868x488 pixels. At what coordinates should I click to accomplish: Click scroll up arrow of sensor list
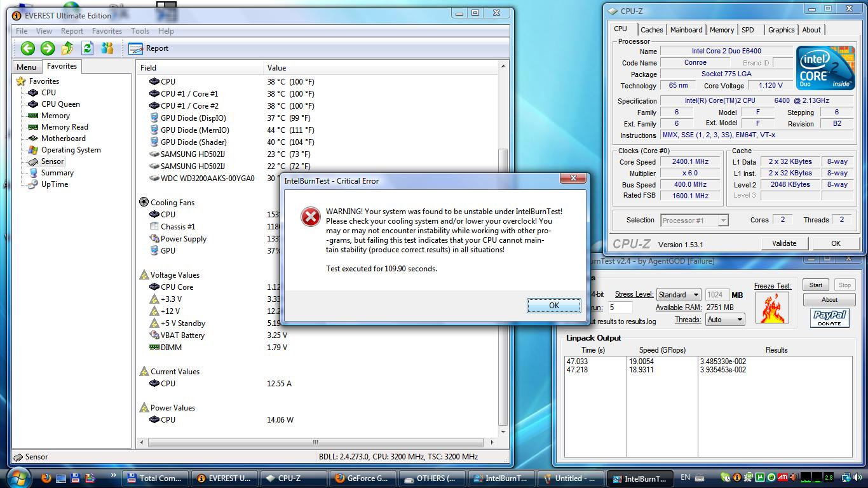click(504, 67)
